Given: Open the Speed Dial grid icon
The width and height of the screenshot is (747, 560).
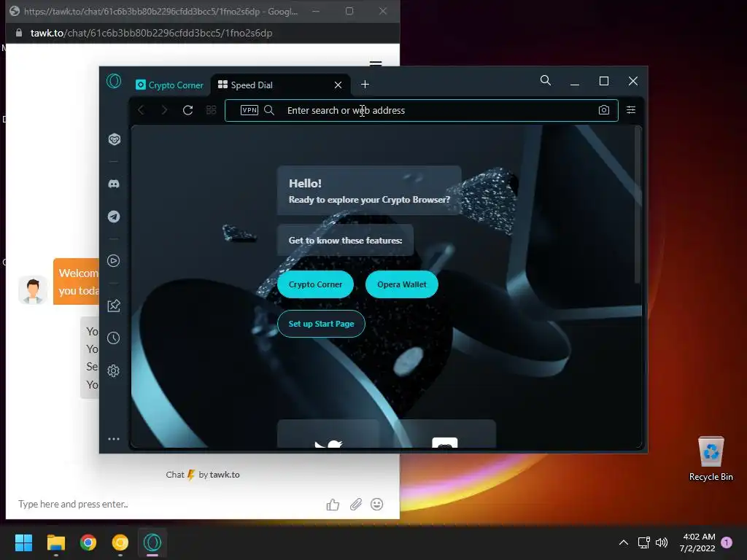Looking at the screenshot, I should tap(211, 110).
